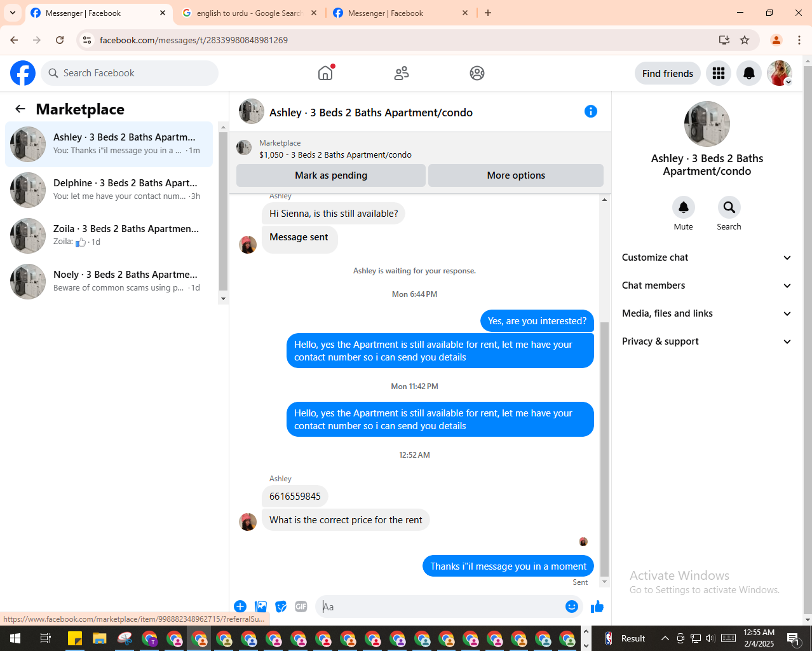Click the Search Facebook field

(130, 73)
